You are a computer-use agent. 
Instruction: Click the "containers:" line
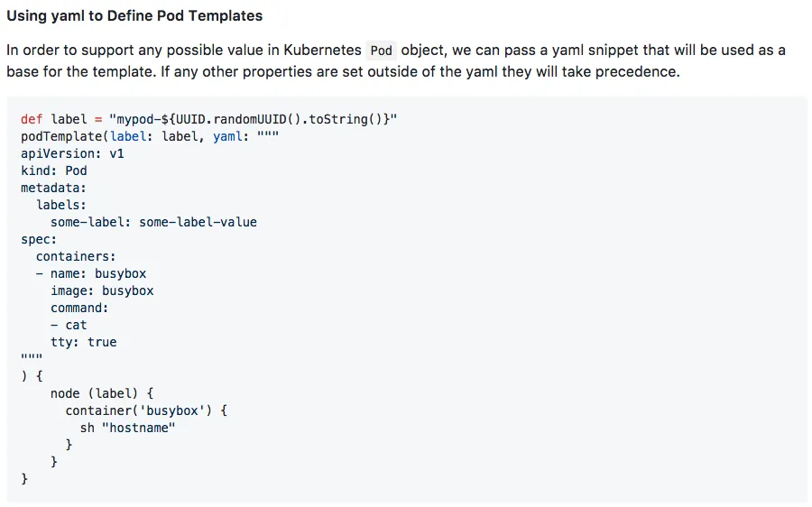[x=76, y=256]
